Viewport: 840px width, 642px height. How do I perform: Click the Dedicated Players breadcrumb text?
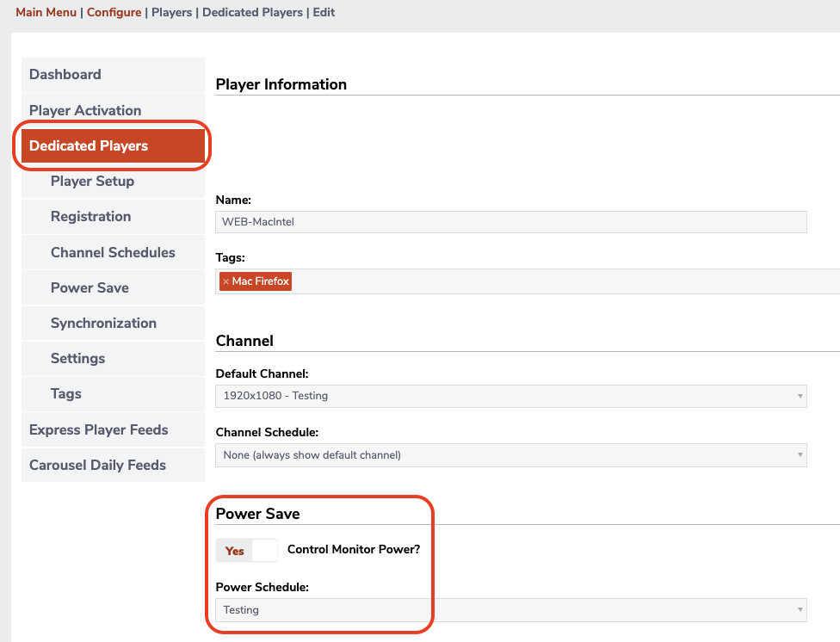(252, 12)
